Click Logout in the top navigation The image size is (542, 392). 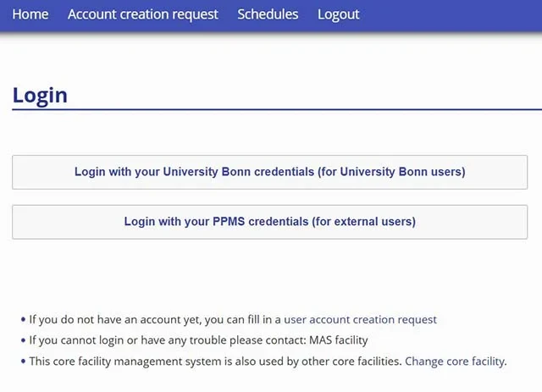338,14
